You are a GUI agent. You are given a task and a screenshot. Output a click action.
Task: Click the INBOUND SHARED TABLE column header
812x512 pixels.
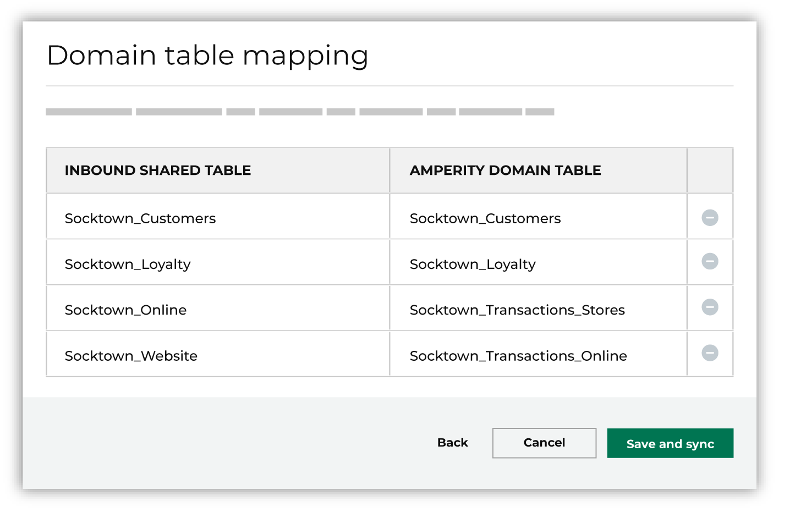[x=158, y=170]
